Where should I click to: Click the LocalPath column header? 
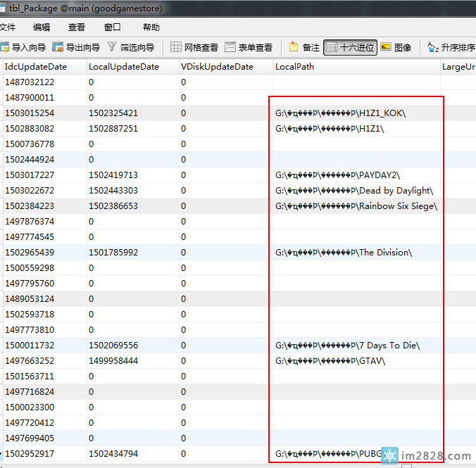click(x=295, y=67)
